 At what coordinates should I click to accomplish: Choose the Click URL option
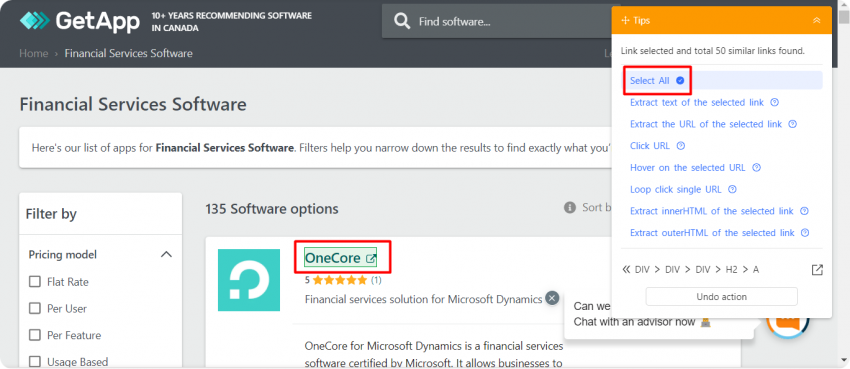(x=650, y=146)
